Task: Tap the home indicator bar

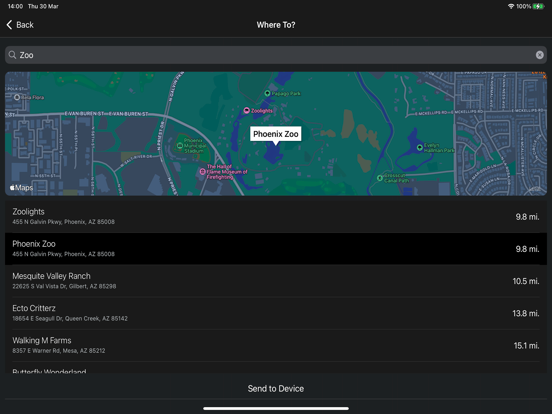Action: point(276,409)
